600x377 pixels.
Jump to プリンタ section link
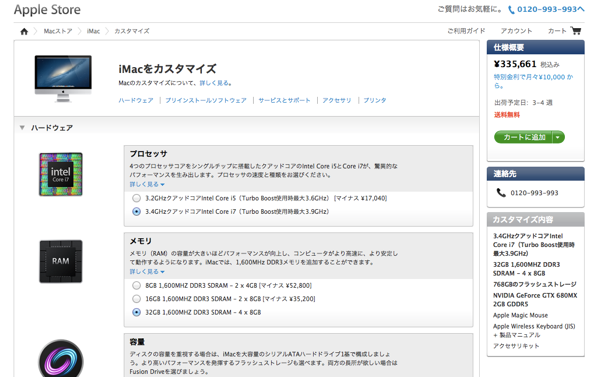pos(375,100)
